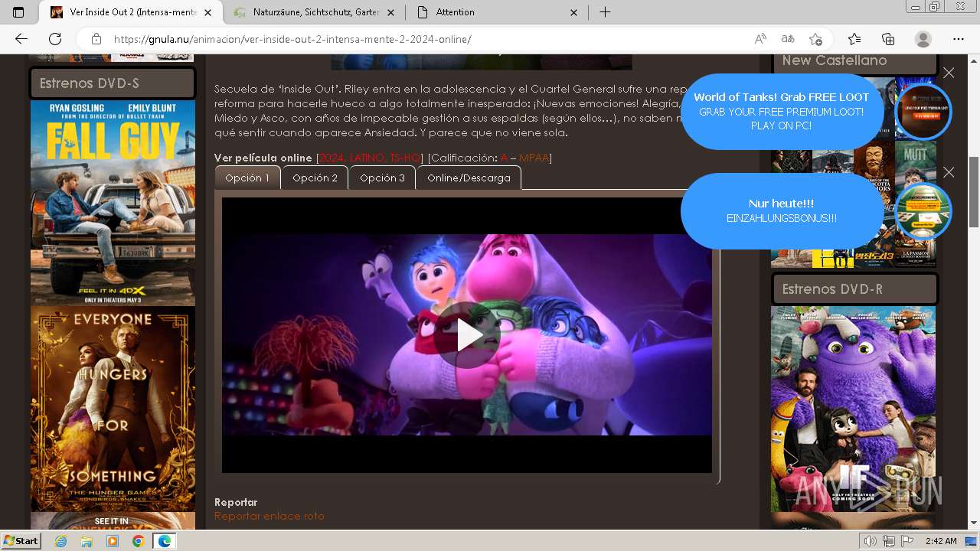Add this page to favorites

[x=815, y=39]
